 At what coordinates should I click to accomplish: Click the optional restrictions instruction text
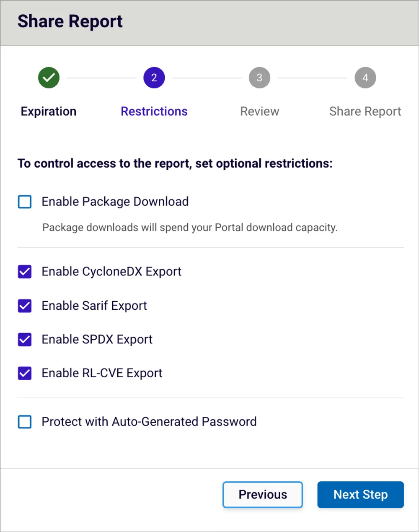tap(175, 163)
